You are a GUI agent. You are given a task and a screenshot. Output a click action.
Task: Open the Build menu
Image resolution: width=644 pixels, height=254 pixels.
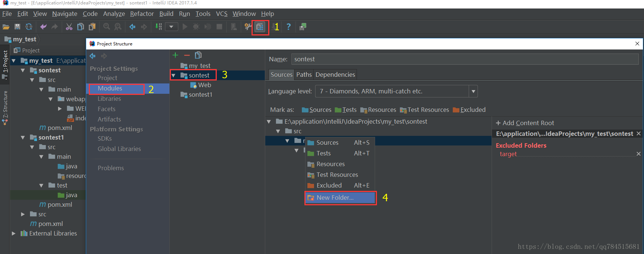pos(166,14)
